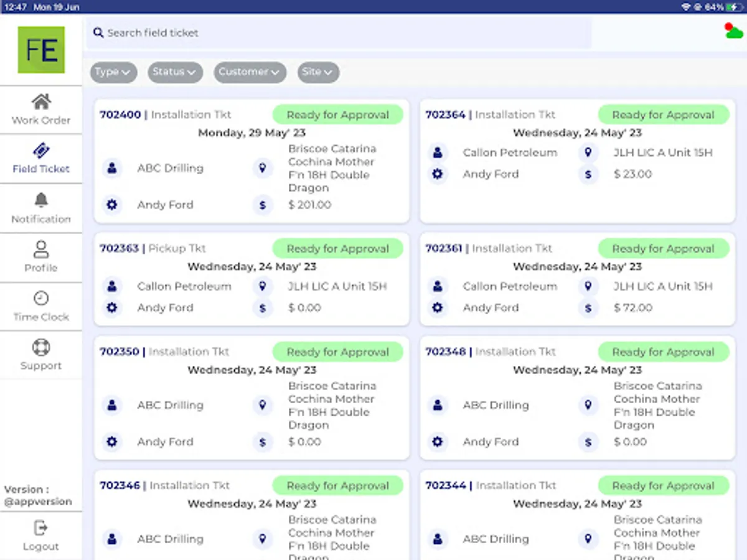
Task: Click location pin icon on ticket 702348
Action: 588,405
